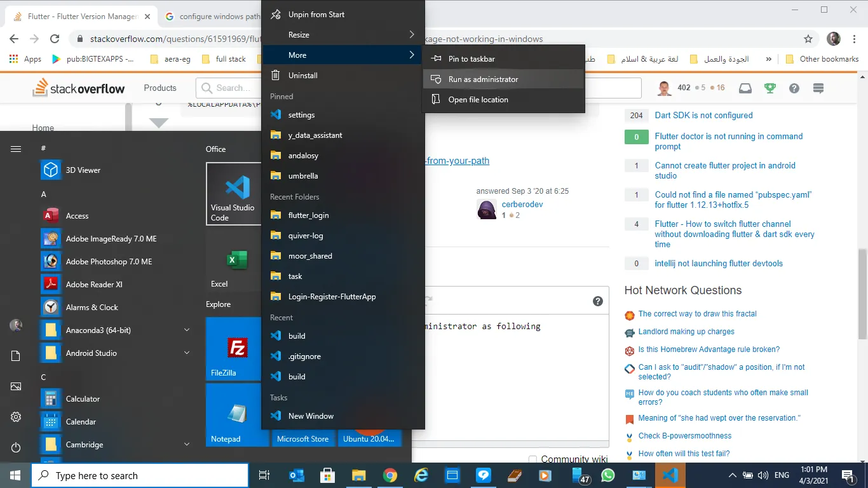Click the Power icon in Start sidebar
This screenshot has height=488, width=868.
pyautogui.click(x=16, y=448)
